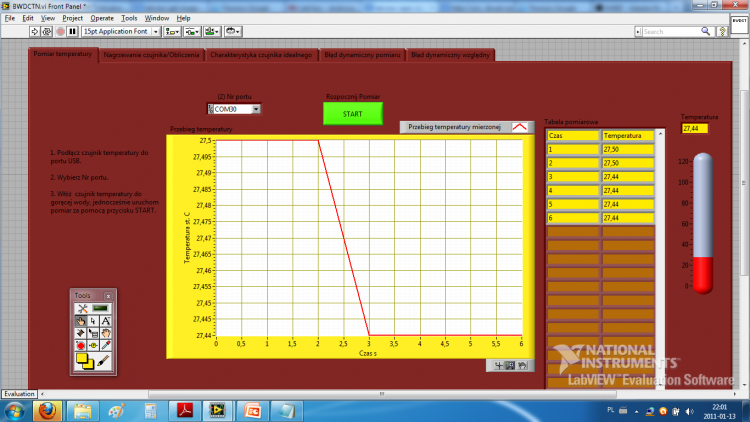The height and width of the screenshot is (422, 750).
Task: Open Adobe Reader from the taskbar
Action: pos(185,411)
